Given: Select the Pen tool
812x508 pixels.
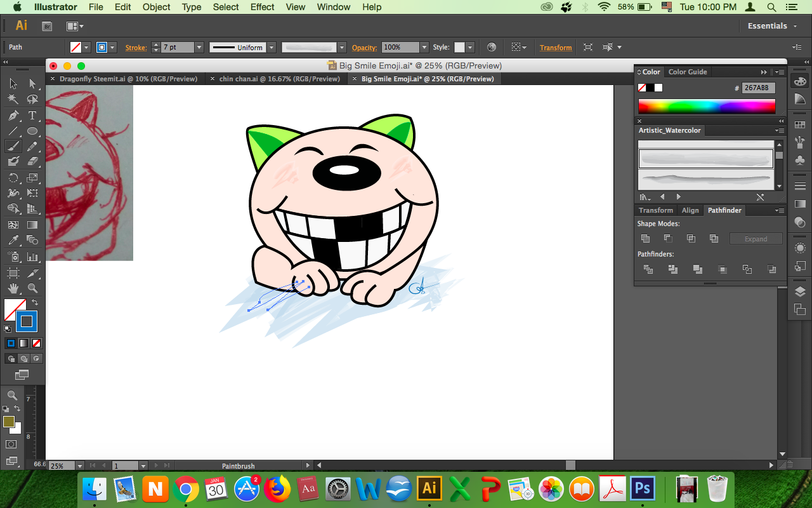Looking at the screenshot, I should click(13, 116).
